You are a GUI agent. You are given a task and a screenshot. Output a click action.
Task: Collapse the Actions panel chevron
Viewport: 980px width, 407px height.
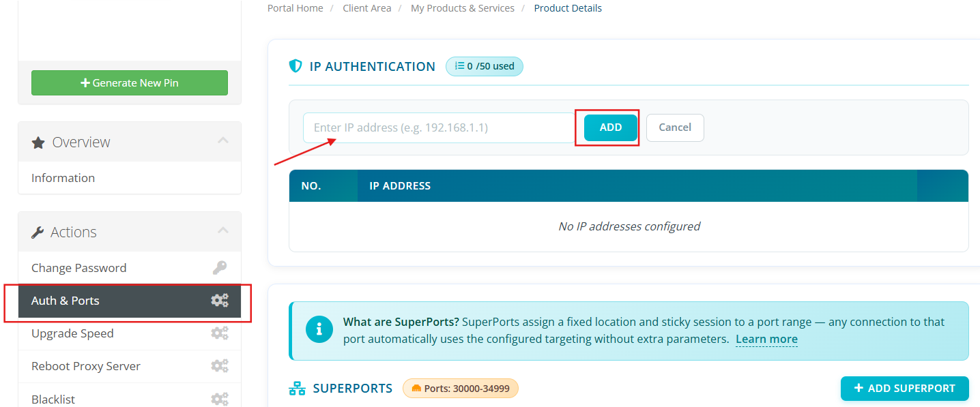(x=222, y=231)
